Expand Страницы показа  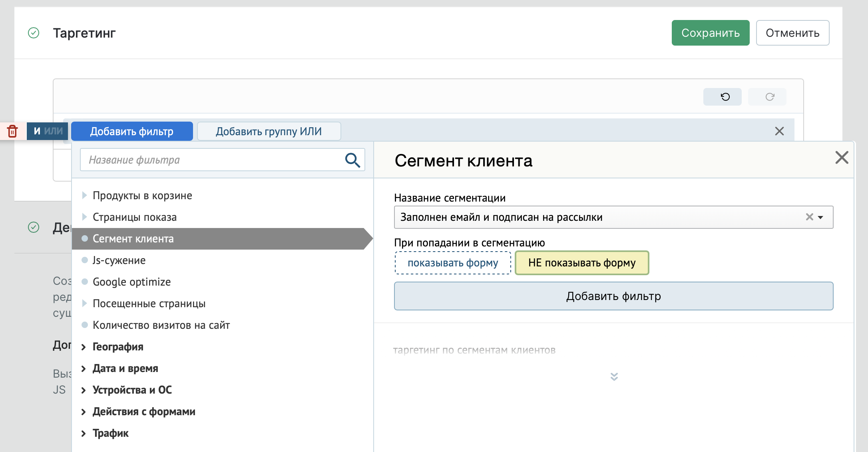[x=84, y=217]
